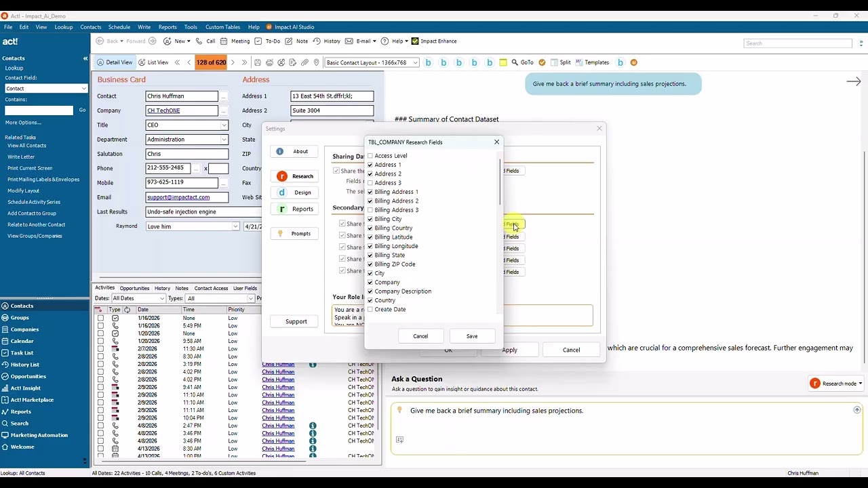Click the Support button in Settings
Viewport: 868px width, 488px height.
tap(296, 321)
